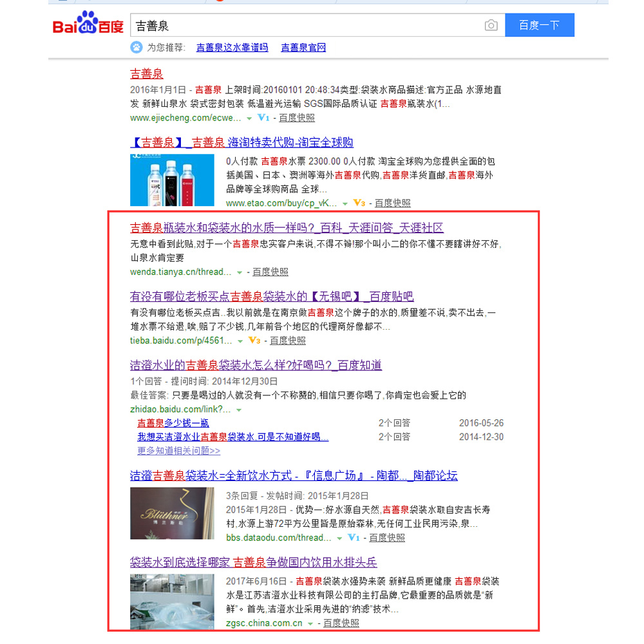Click the 百度一下 search button
Image resolution: width=644 pixels, height=644 pixels.
[x=539, y=25]
